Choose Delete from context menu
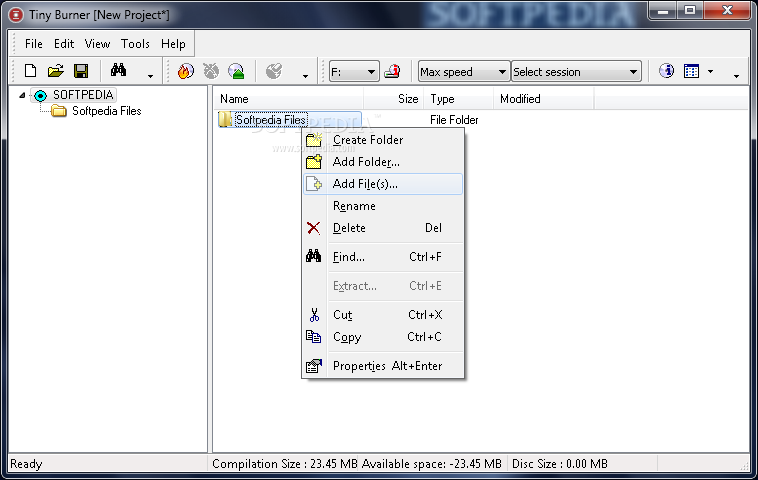 click(383, 228)
